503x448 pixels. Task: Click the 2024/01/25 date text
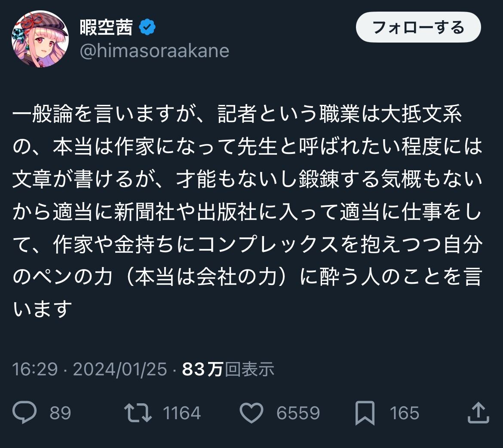[120, 369]
